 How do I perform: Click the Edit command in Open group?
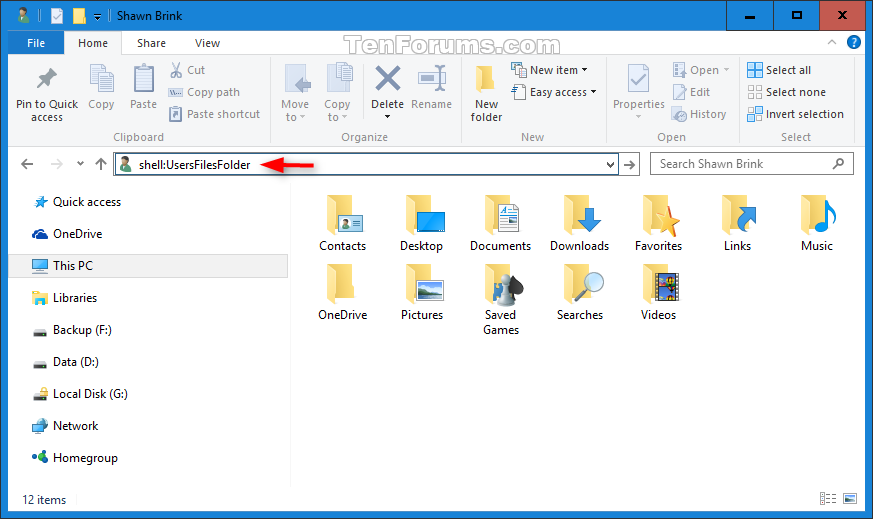[x=691, y=92]
